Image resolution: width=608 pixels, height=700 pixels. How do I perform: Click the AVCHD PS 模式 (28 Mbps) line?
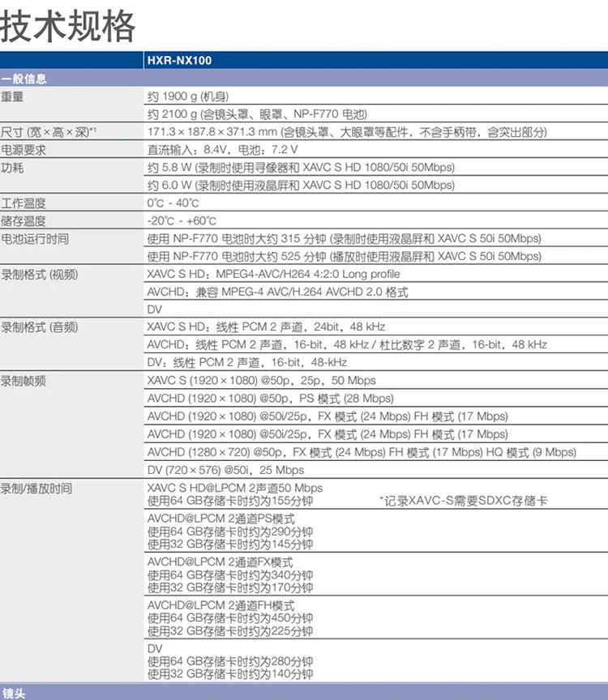click(271, 399)
